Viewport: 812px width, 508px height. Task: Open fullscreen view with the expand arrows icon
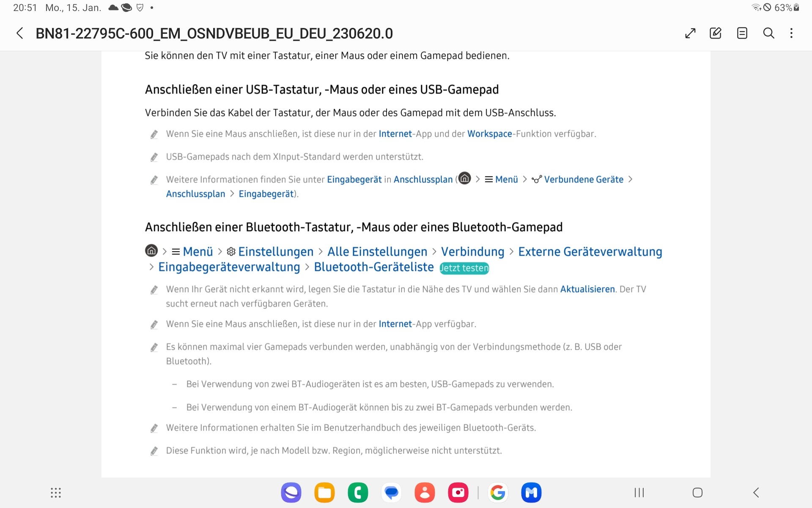pos(690,33)
